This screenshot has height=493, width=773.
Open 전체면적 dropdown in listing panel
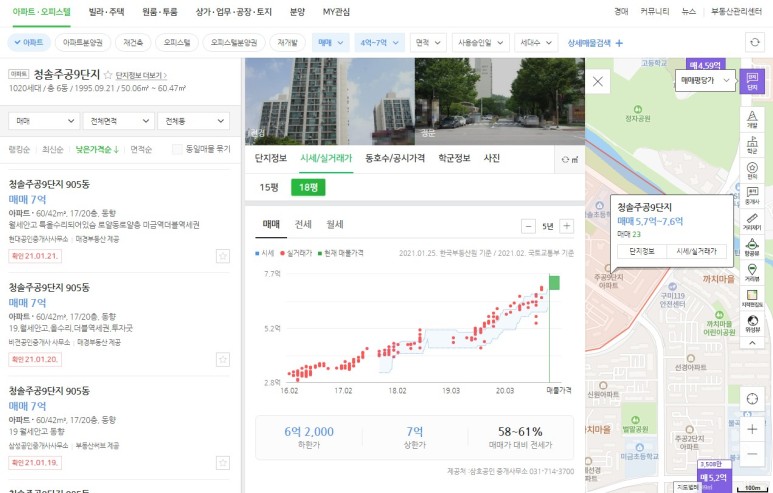point(119,121)
